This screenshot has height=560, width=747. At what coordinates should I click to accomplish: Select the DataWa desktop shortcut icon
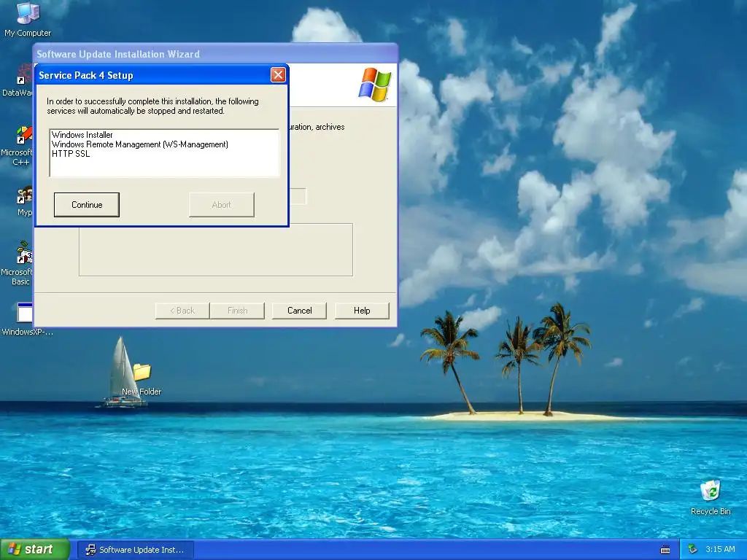(18, 81)
